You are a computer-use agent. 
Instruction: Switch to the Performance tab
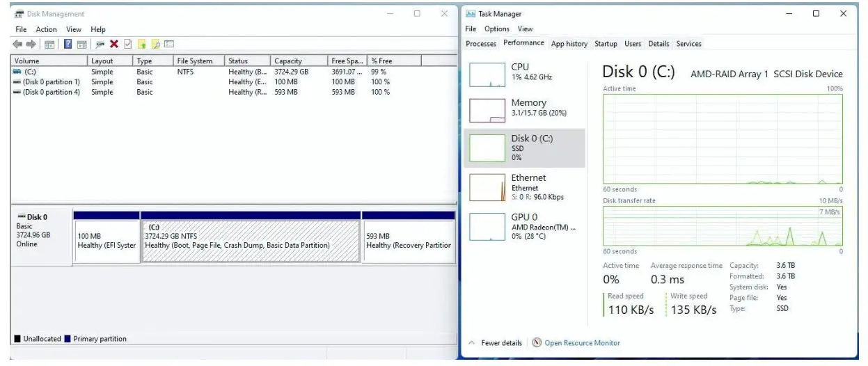click(524, 43)
